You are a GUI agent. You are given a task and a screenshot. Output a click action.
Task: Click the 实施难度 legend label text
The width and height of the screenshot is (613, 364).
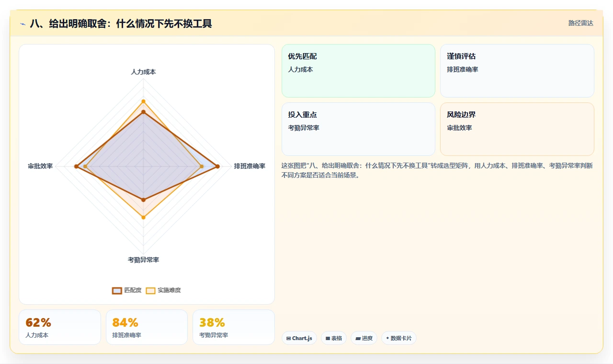pyautogui.click(x=169, y=290)
